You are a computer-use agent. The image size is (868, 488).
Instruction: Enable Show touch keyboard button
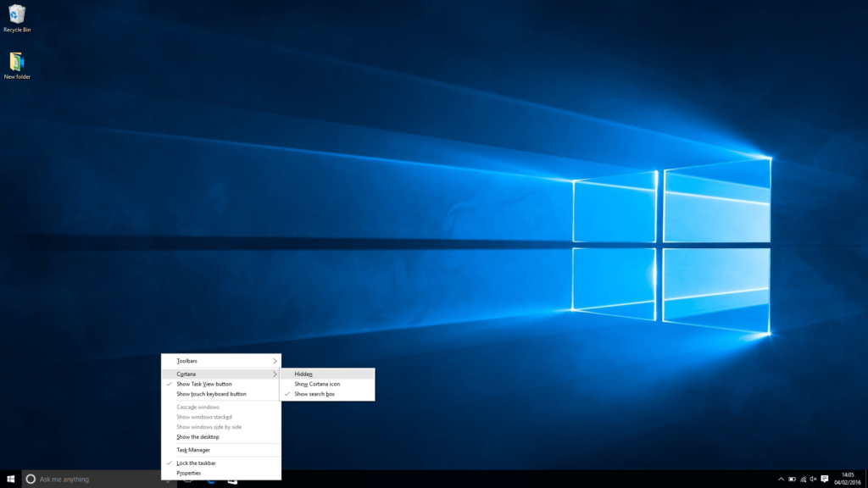(221, 394)
